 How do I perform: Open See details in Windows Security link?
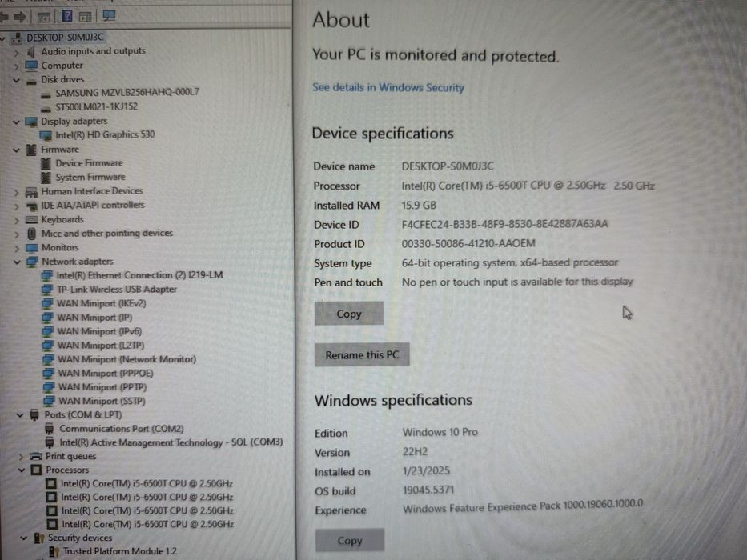[x=388, y=88]
